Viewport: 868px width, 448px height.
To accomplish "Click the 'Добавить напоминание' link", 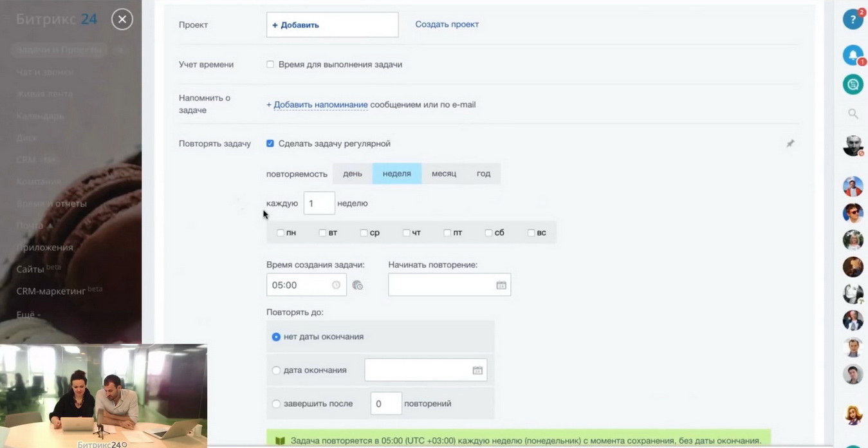I will tap(320, 104).
